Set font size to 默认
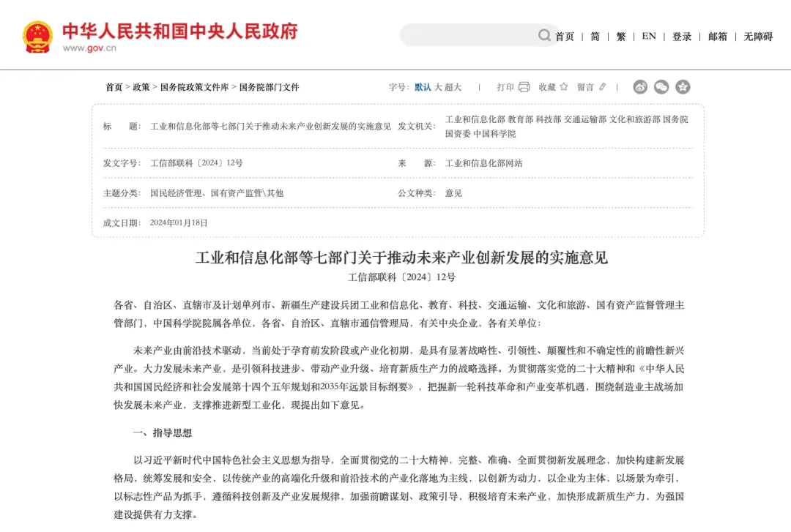The image size is (791, 532). coord(423,87)
